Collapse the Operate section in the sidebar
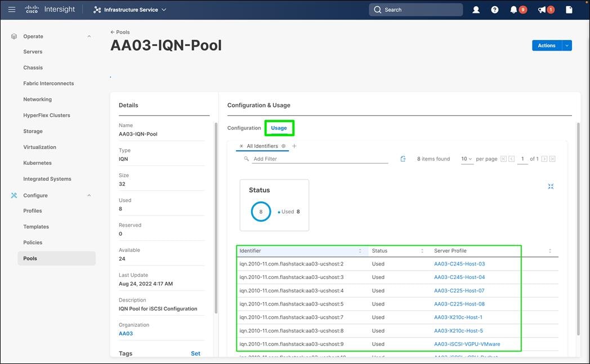This screenshot has width=590, height=364. coord(88,35)
